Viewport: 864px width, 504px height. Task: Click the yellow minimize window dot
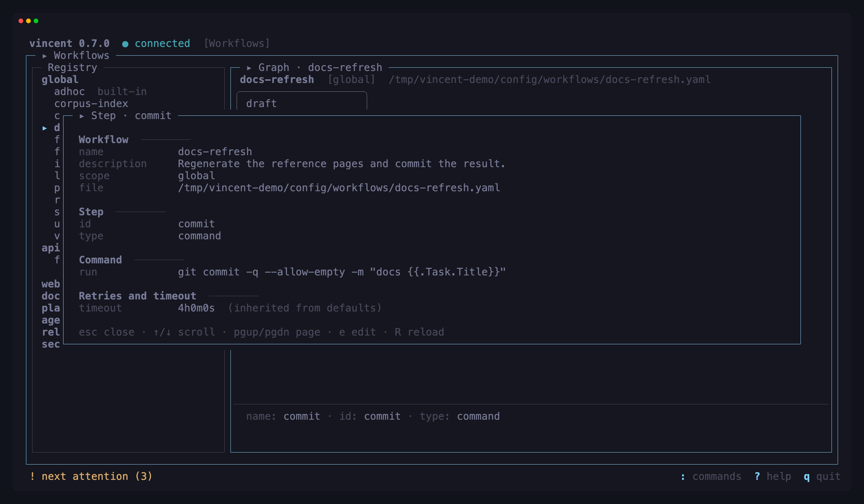28,21
